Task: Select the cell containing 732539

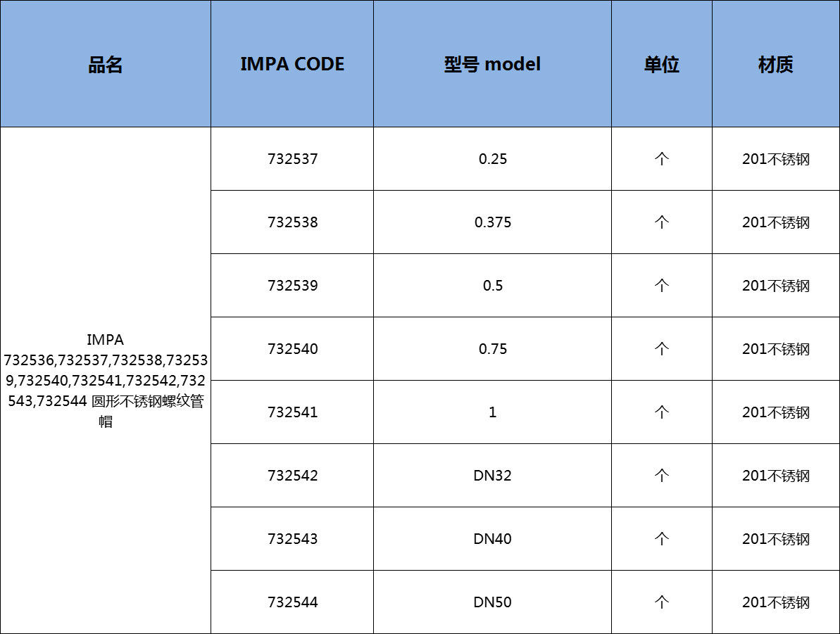Action: [292, 285]
